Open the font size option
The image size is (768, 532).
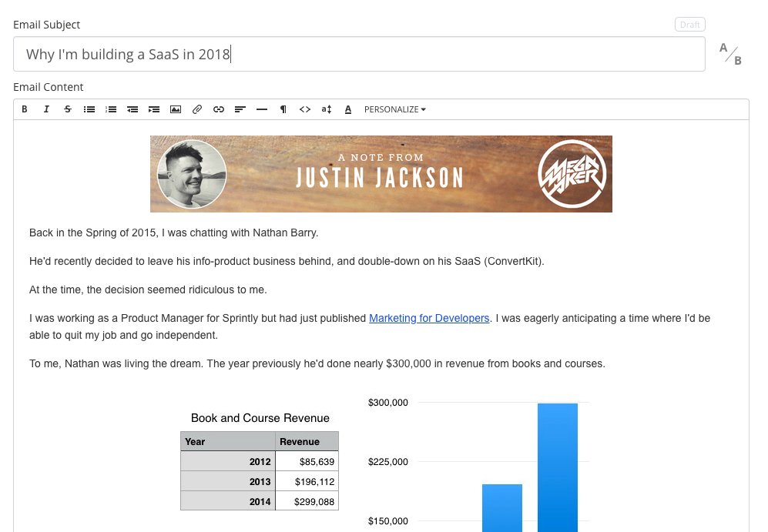[327, 109]
